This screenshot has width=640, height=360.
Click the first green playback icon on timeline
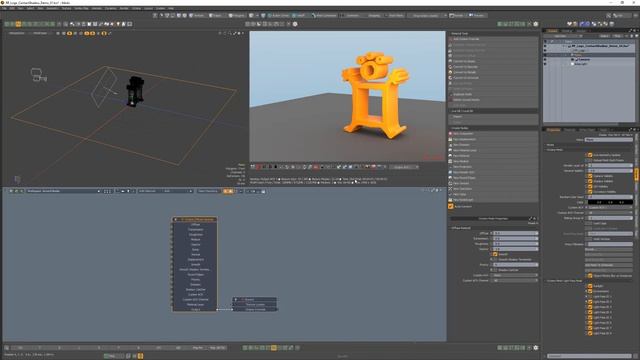[x=245, y=348]
